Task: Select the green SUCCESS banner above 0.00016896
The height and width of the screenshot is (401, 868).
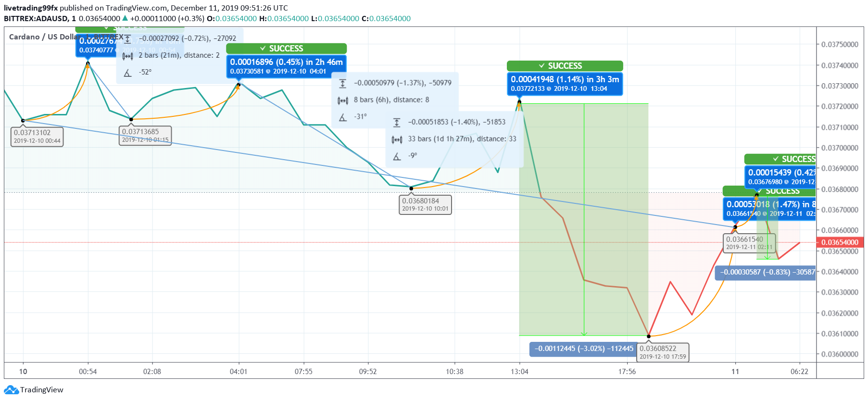Action: (286, 49)
